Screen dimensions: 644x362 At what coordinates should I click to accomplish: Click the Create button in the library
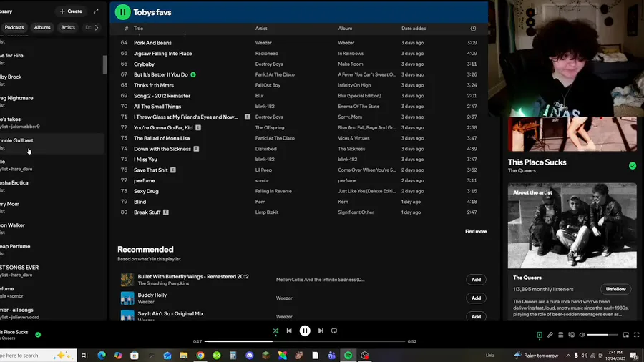tap(71, 11)
